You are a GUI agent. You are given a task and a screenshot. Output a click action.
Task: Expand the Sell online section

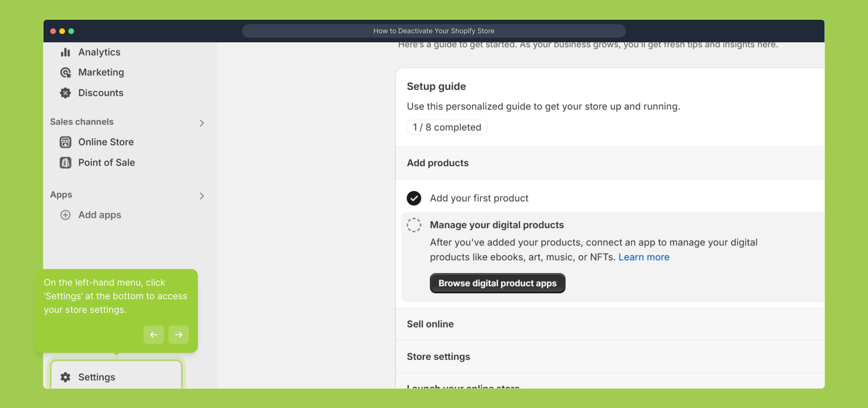[x=430, y=324]
